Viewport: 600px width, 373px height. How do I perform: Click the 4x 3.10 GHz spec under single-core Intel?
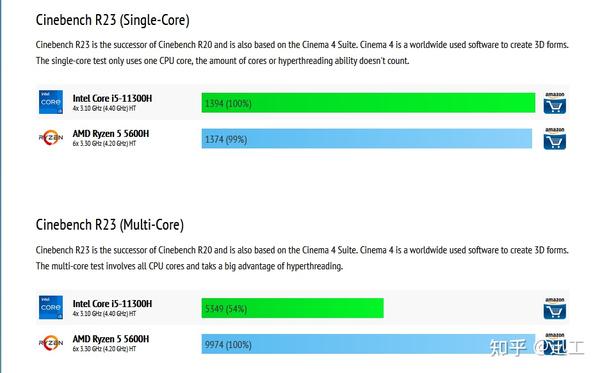pyautogui.click(x=104, y=108)
